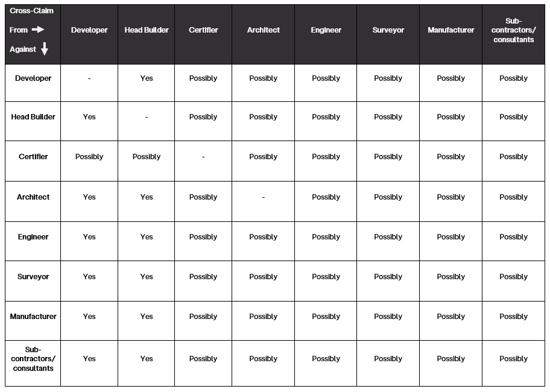Click the Certifier row label

tap(33, 157)
